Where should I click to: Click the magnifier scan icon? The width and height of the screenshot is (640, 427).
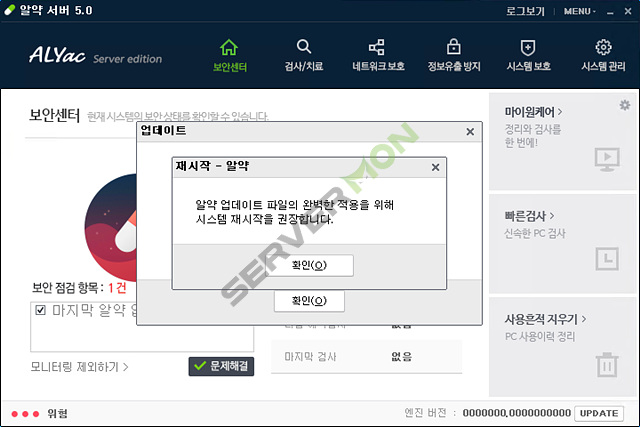coord(304,47)
